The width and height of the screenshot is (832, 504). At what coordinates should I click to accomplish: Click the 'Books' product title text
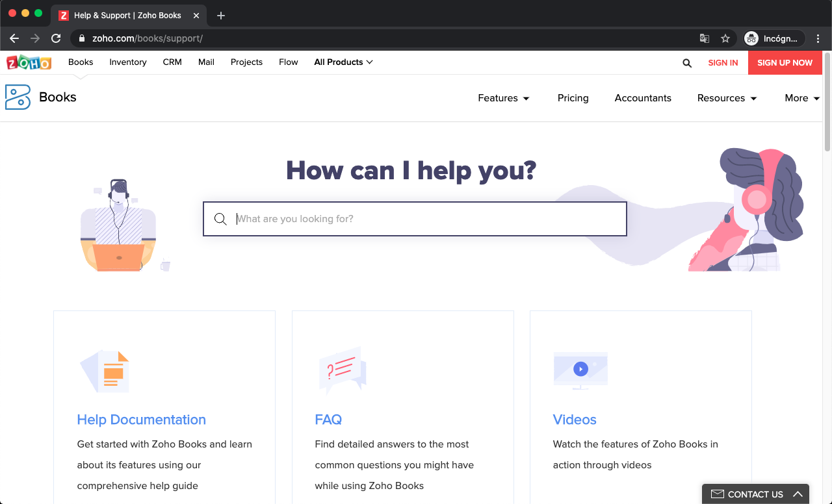[58, 97]
